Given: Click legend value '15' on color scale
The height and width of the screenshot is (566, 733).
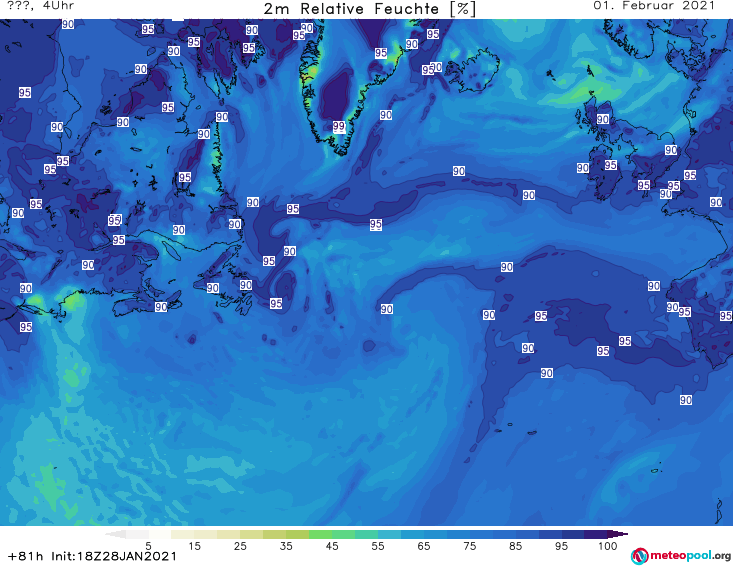Looking at the screenshot, I should 194,546.
